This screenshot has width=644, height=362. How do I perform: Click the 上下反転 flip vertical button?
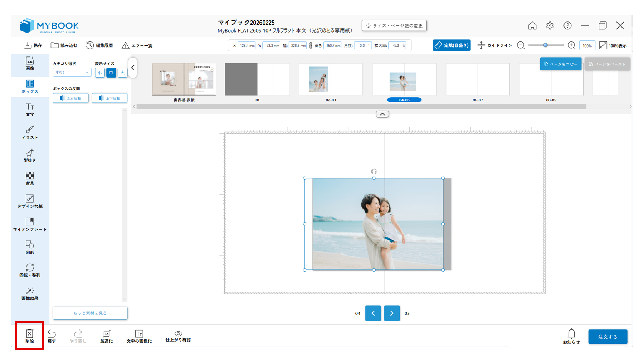point(109,98)
